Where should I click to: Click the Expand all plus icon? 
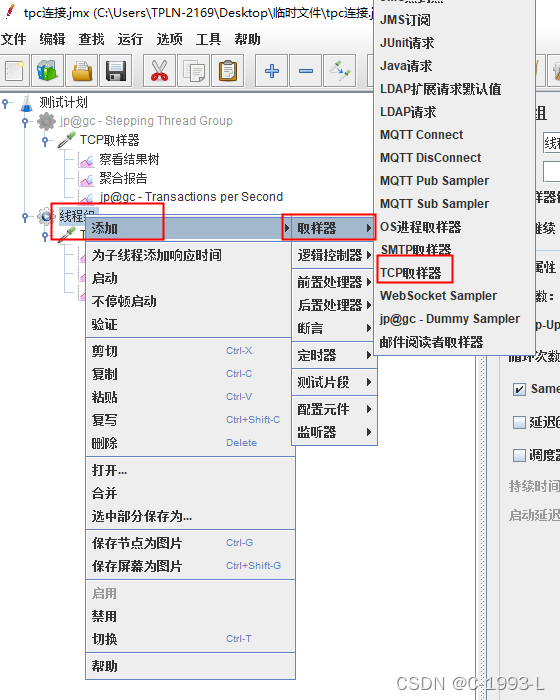pos(272,71)
